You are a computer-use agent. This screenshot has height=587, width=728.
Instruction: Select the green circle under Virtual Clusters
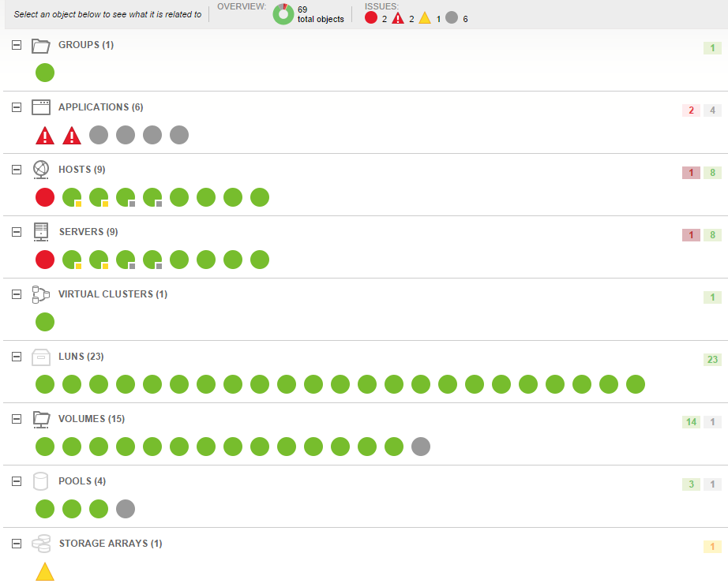point(45,322)
